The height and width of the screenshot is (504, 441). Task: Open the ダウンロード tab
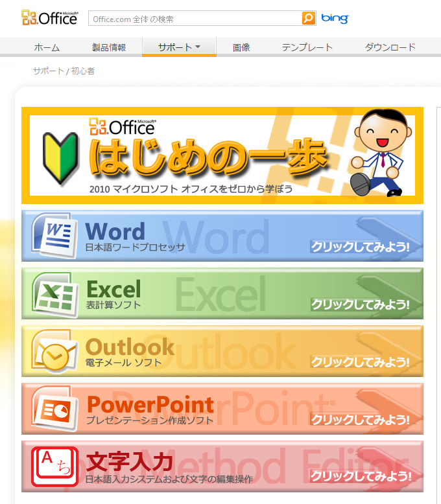tap(390, 47)
